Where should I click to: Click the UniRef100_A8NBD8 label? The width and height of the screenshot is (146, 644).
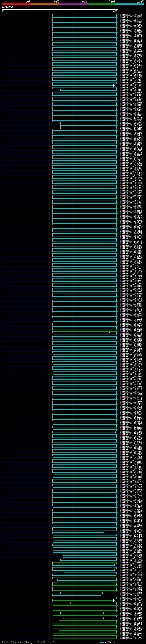tap(131, 376)
